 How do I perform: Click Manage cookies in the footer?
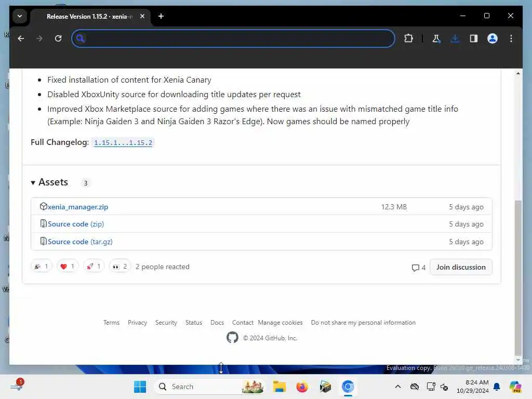click(x=280, y=323)
